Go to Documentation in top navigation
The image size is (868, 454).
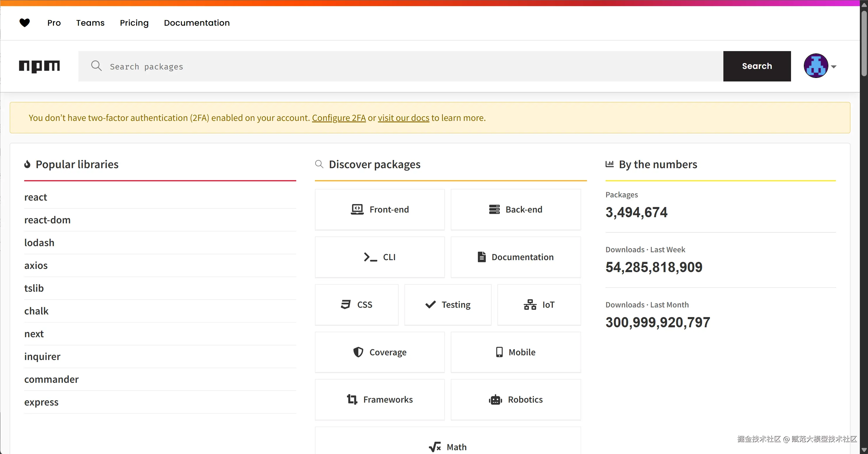(x=197, y=22)
